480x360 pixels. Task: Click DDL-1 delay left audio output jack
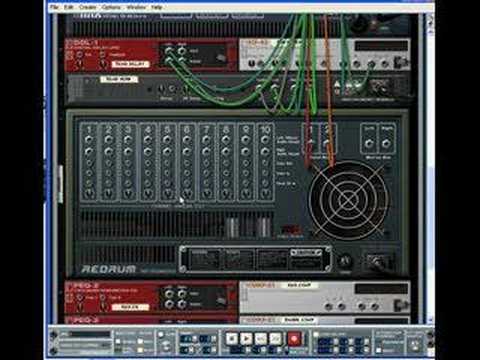click(x=169, y=61)
